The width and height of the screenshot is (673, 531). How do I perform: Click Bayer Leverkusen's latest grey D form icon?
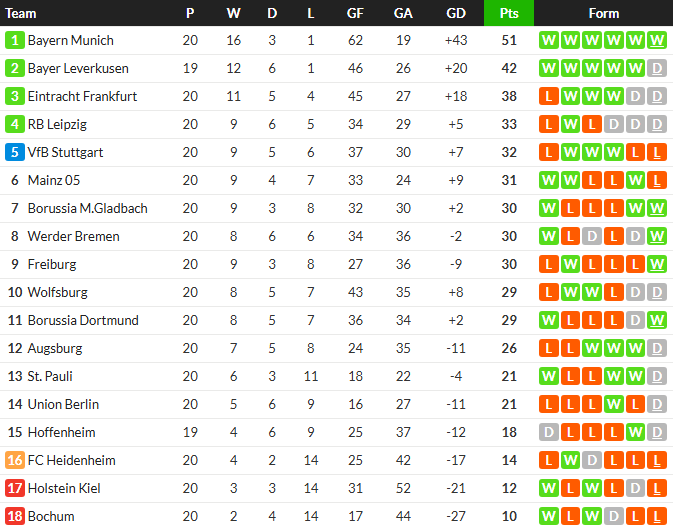click(657, 69)
